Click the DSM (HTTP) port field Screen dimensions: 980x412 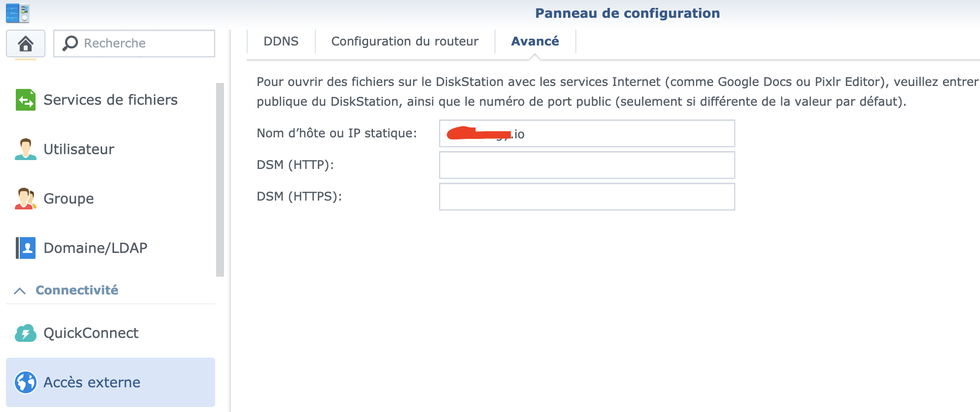(587, 165)
